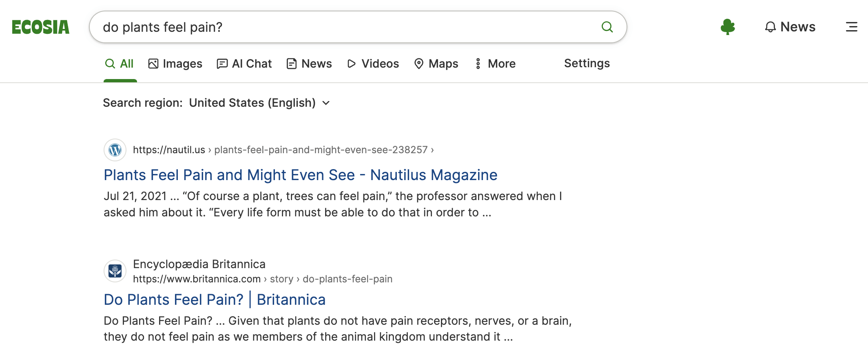Switch to the News results tab
868x361 pixels.
click(x=310, y=64)
